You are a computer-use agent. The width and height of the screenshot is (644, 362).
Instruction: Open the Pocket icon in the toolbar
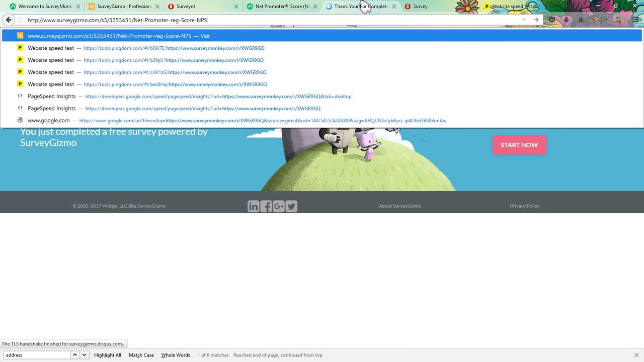[552, 20]
